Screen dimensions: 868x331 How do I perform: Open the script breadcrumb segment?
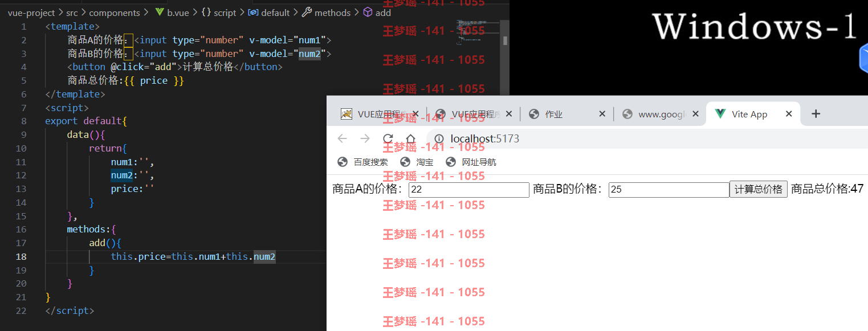[225, 13]
